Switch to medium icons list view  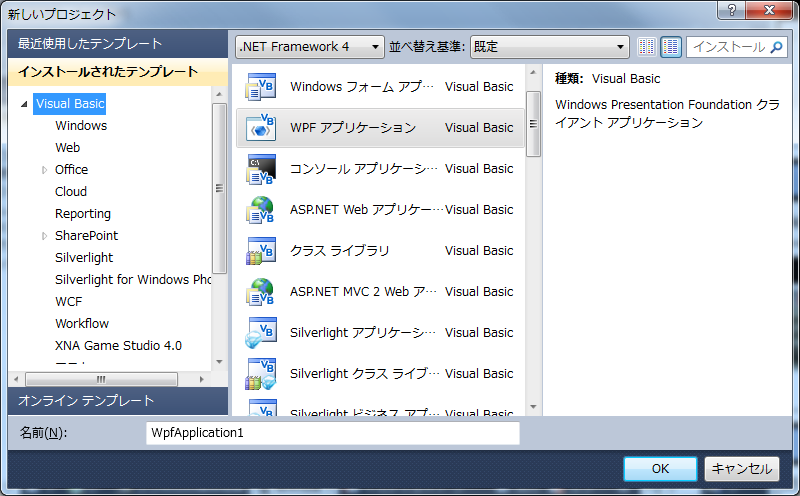671,47
